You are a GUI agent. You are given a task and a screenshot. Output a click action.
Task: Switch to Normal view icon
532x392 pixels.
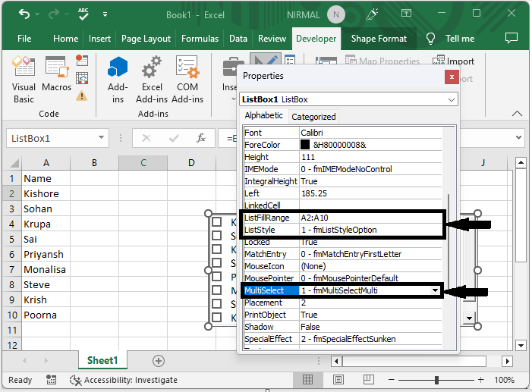pos(307,379)
